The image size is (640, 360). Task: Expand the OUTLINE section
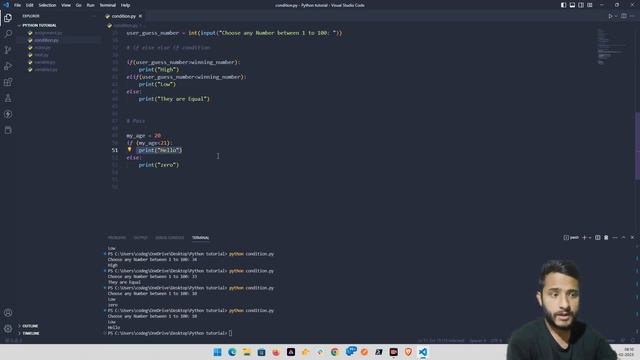[x=30, y=326]
